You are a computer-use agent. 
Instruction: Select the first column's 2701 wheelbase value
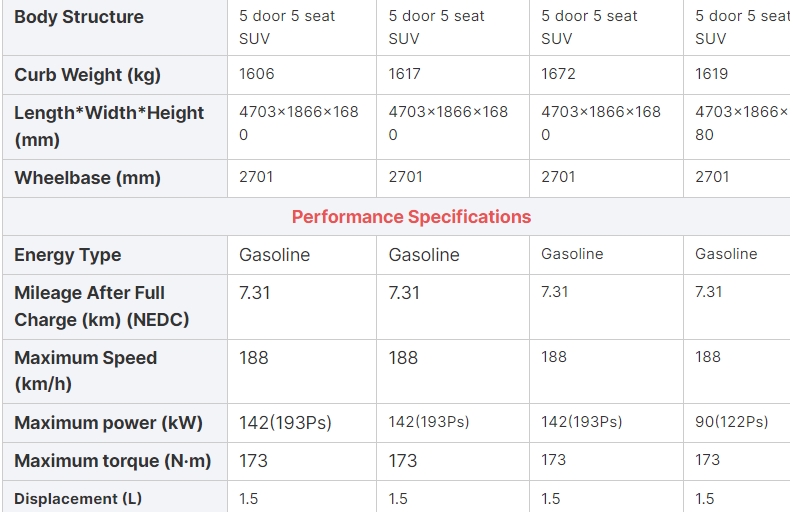coord(257,177)
